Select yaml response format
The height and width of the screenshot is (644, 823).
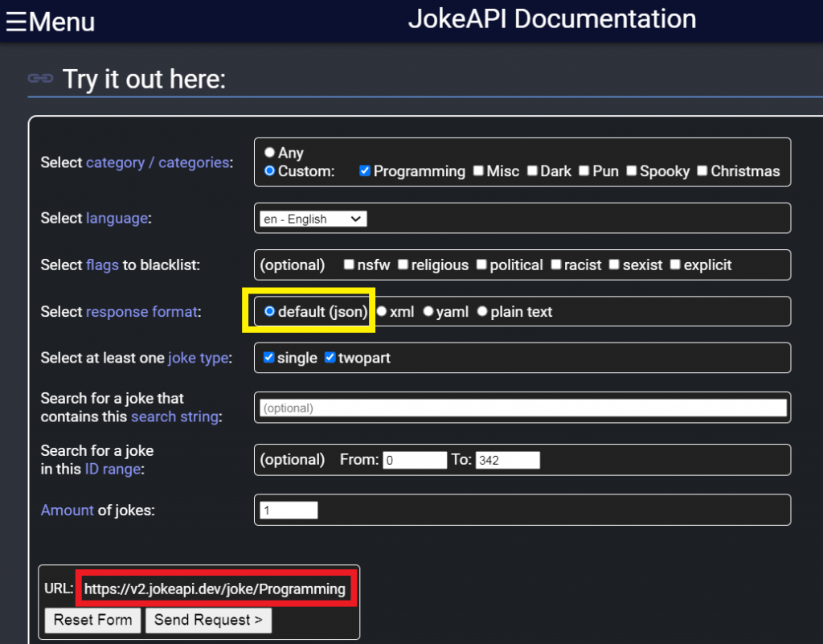point(428,311)
